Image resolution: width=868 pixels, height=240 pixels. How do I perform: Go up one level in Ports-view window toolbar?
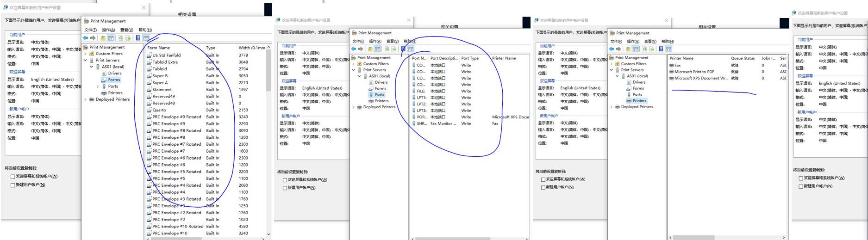point(370,49)
